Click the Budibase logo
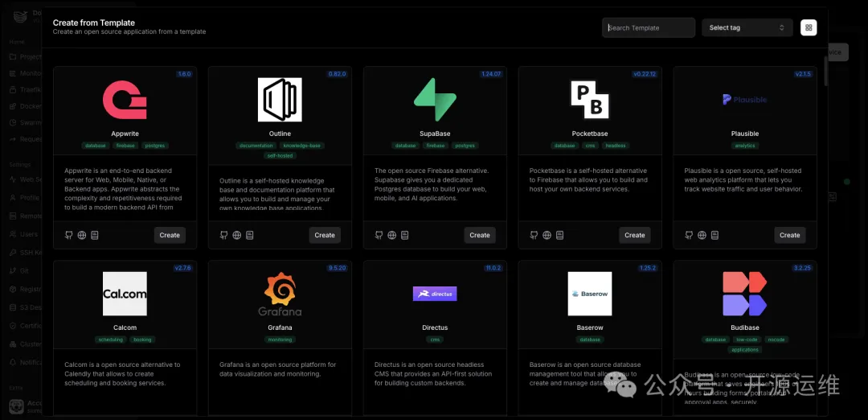868x420 pixels. 745,294
